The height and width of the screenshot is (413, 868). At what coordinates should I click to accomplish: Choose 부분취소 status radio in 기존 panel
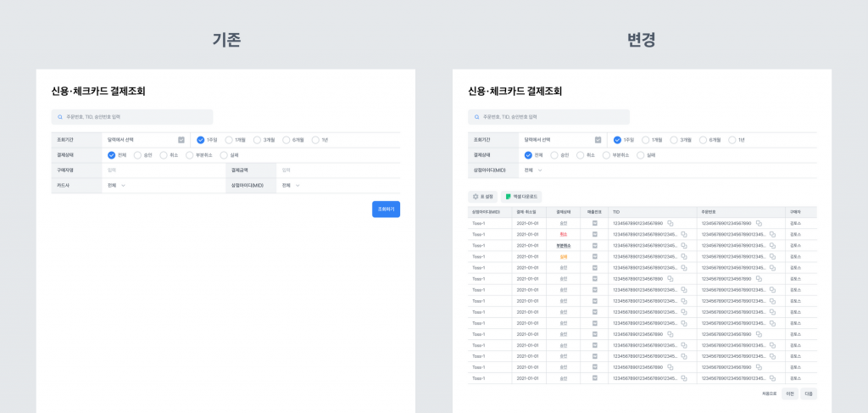(190, 155)
